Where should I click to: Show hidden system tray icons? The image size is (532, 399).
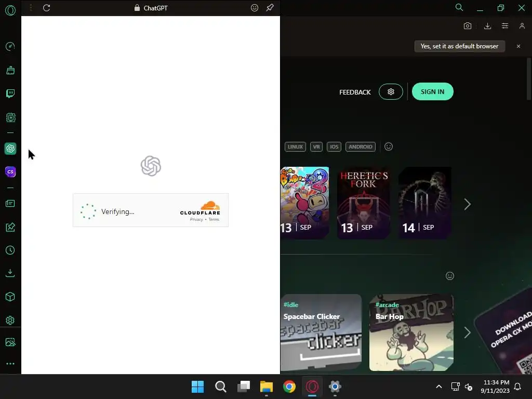click(x=438, y=387)
